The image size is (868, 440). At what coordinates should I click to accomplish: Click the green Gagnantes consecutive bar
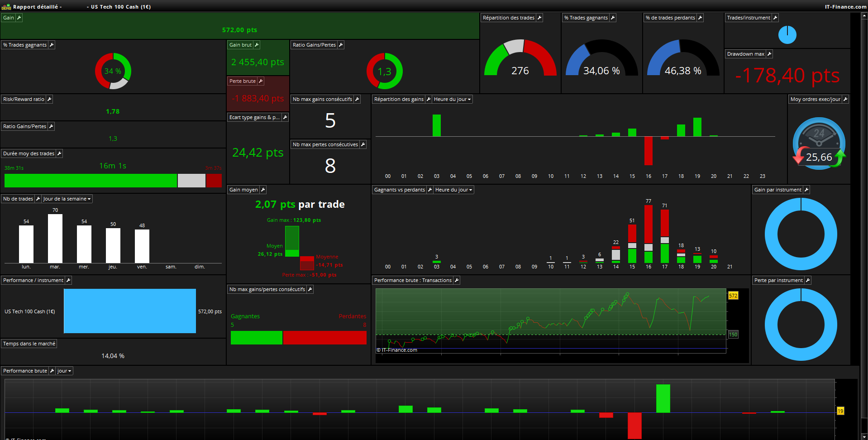256,338
